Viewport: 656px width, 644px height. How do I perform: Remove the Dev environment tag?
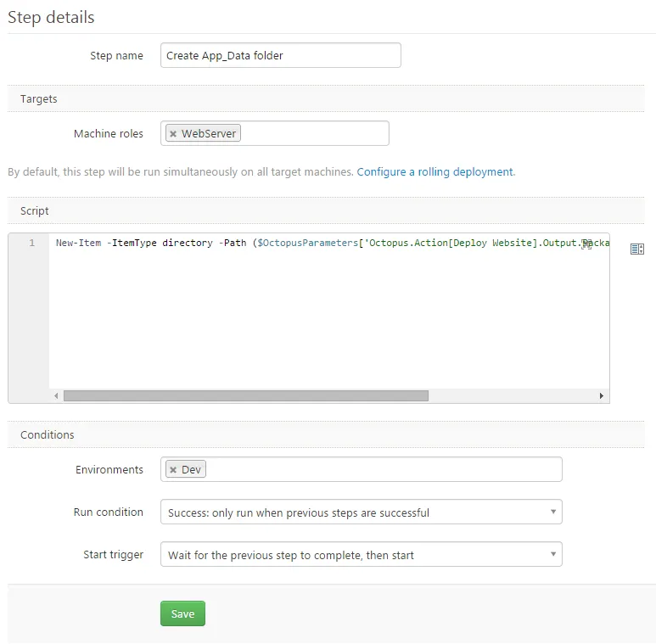(x=173, y=470)
